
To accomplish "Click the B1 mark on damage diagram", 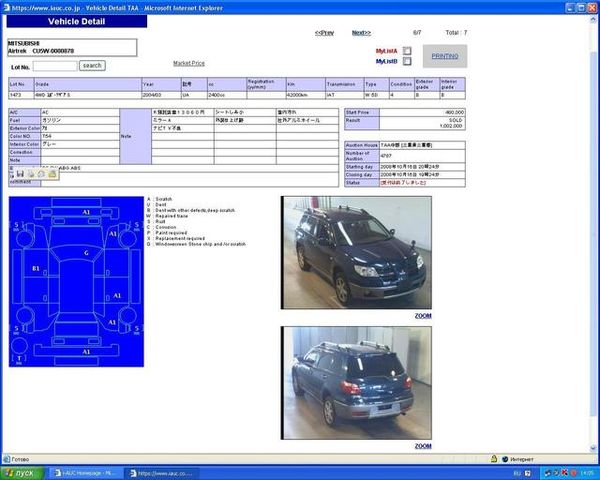I will 36,269.
